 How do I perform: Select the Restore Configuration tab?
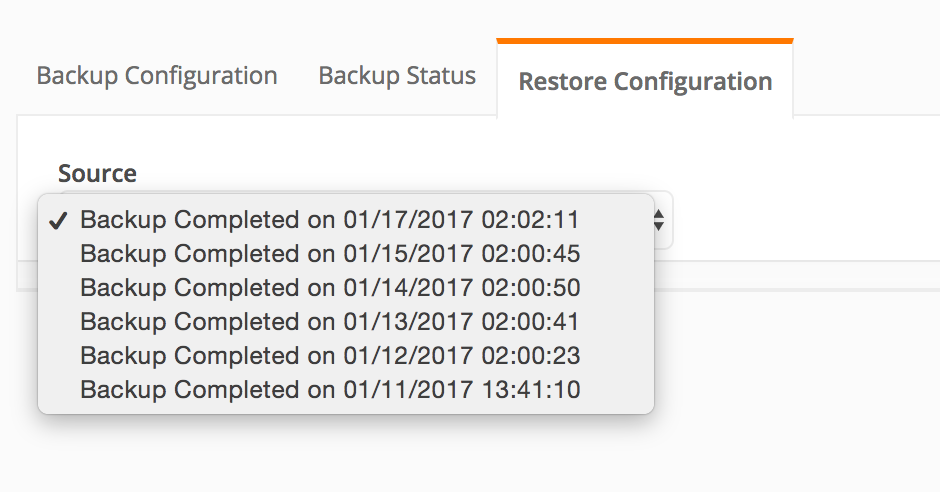click(x=645, y=81)
